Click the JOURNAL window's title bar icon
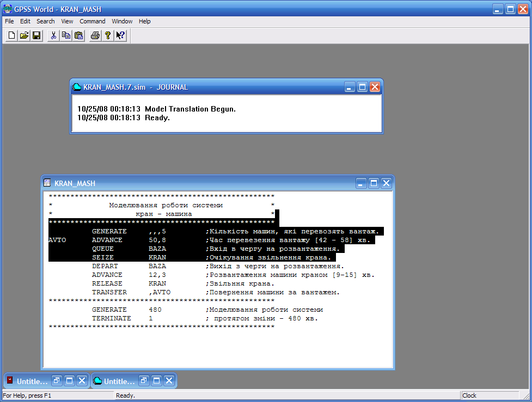This screenshot has height=402, width=532. 77,87
